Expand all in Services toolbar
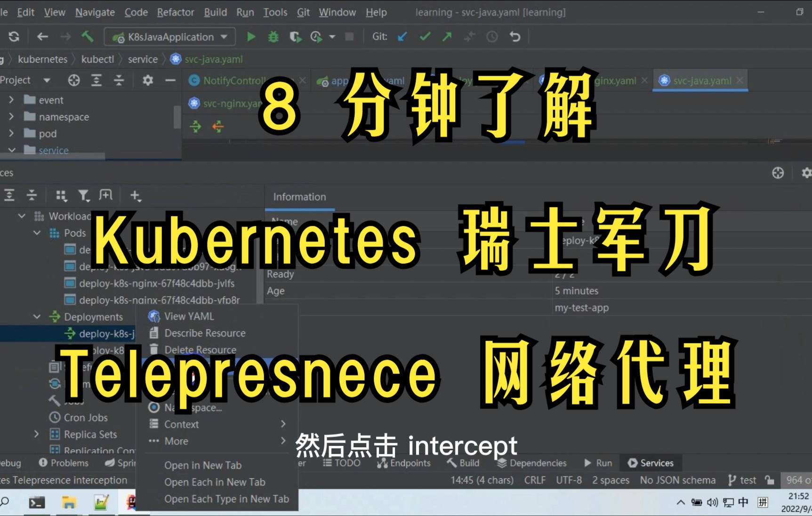Image resolution: width=812 pixels, height=516 pixels. point(9,195)
